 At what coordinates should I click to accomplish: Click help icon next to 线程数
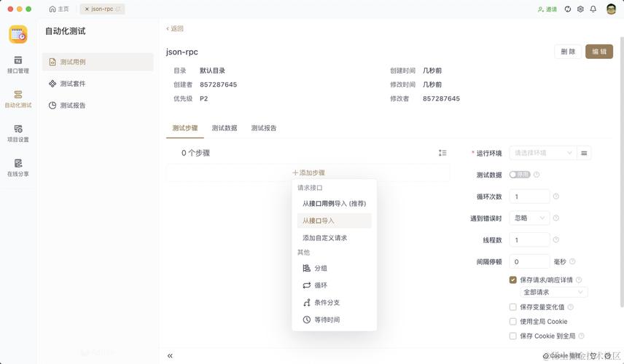point(556,240)
